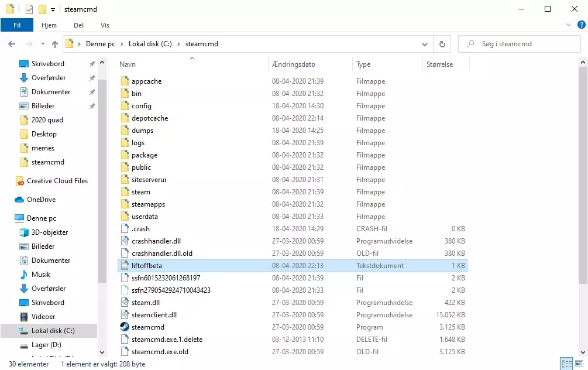Open the quick access toolbar customize dropdown
This screenshot has height=370, width=588.
coord(53,10)
